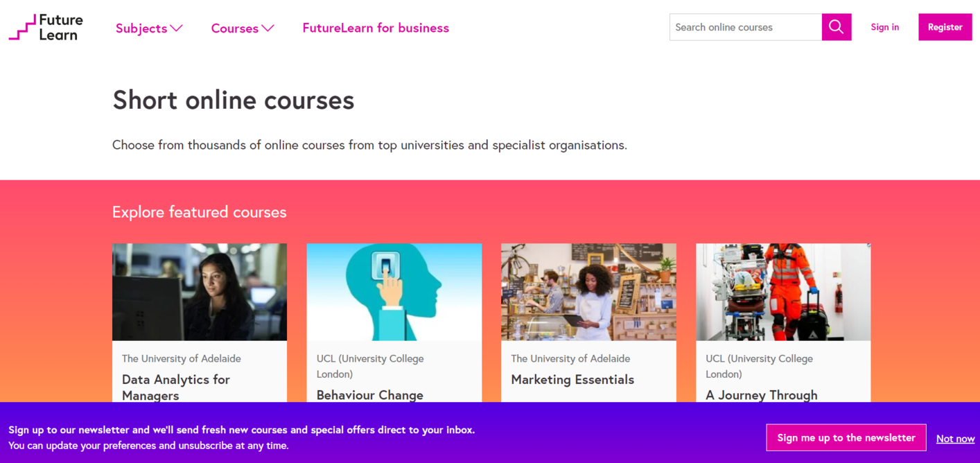Image resolution: width=980 pixels, height=463 pixels.
Task: Click the magnifying glass search icon
Action: pos(837,27)
